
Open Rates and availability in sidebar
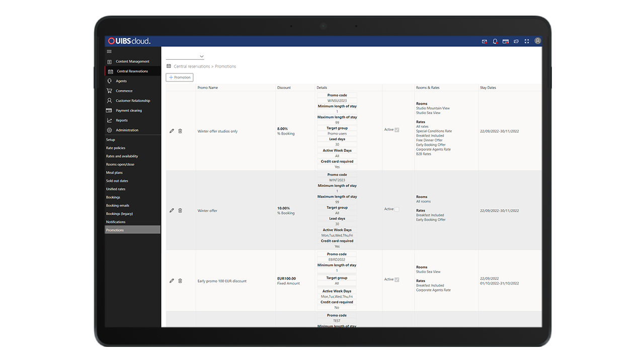click(122, 156)
